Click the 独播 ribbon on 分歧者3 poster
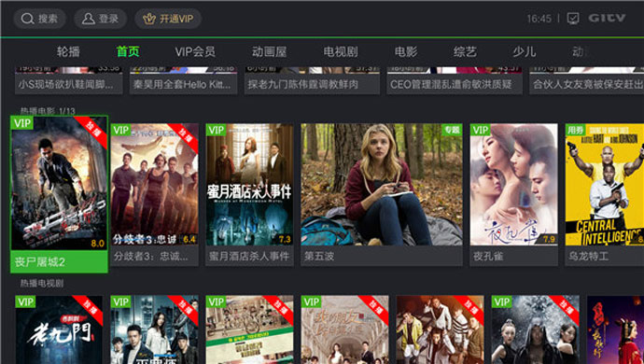This screenshot has height=364, width=644. click(x=185, y=137)
